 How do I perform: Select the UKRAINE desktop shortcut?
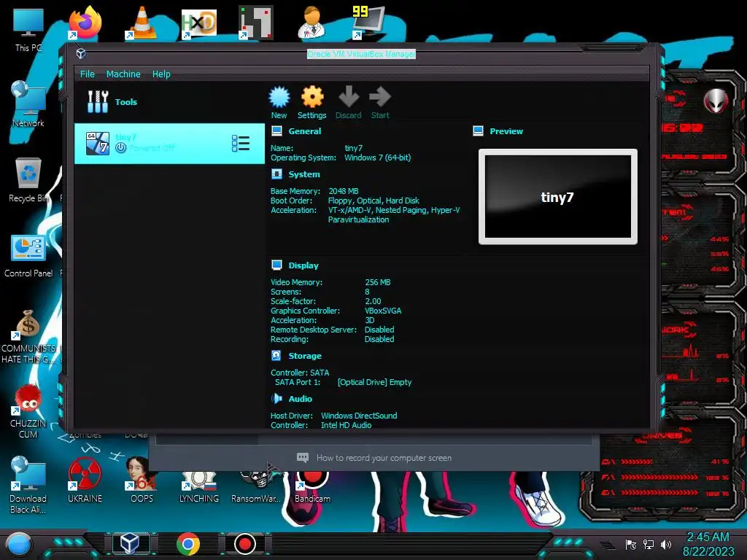(x=85, y=480)
